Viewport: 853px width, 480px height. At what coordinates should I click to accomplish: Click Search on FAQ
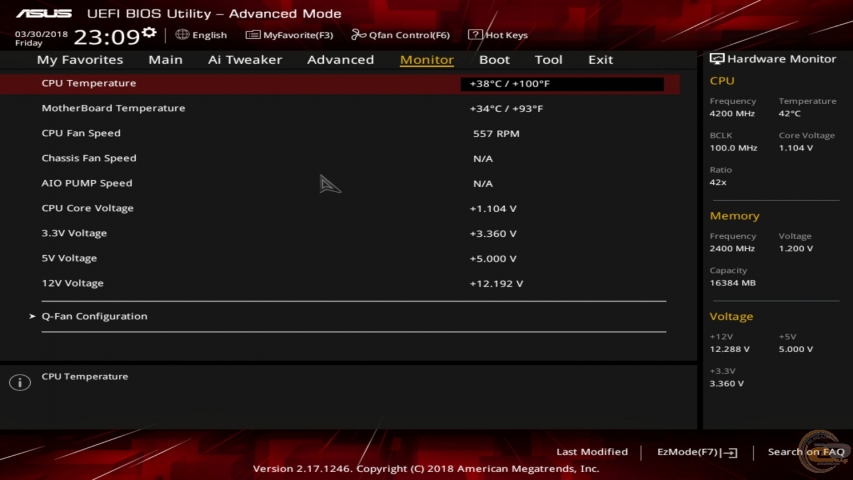click(x=806, y=452)
